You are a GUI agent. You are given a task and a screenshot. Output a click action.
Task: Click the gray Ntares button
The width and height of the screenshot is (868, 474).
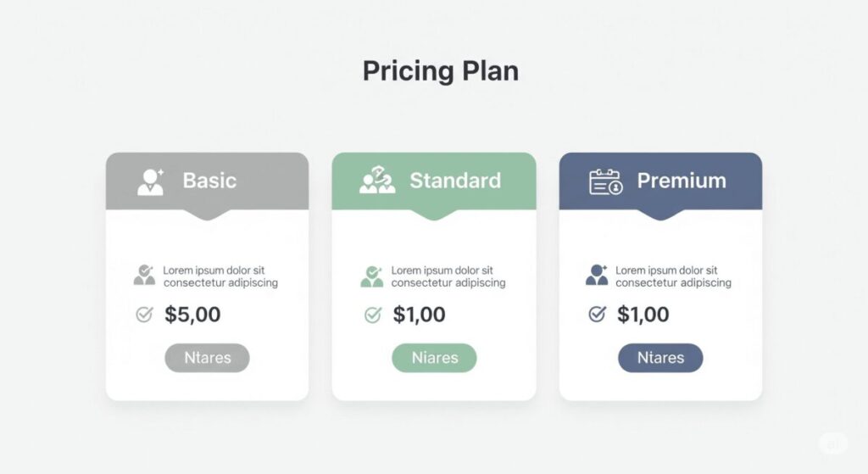[x=207, y=358]
